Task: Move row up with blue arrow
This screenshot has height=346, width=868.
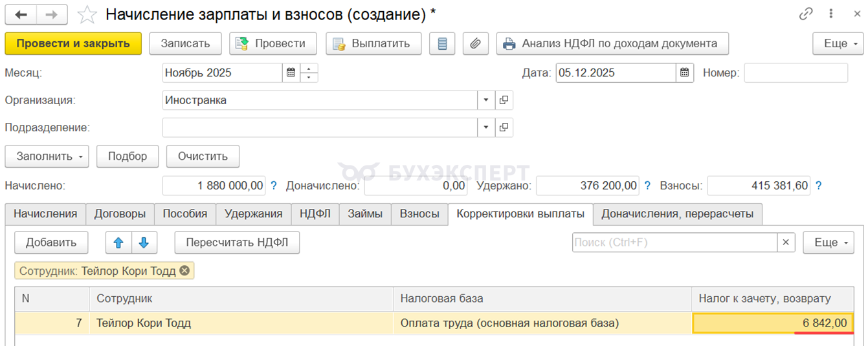Action: (x=118, y=243)
